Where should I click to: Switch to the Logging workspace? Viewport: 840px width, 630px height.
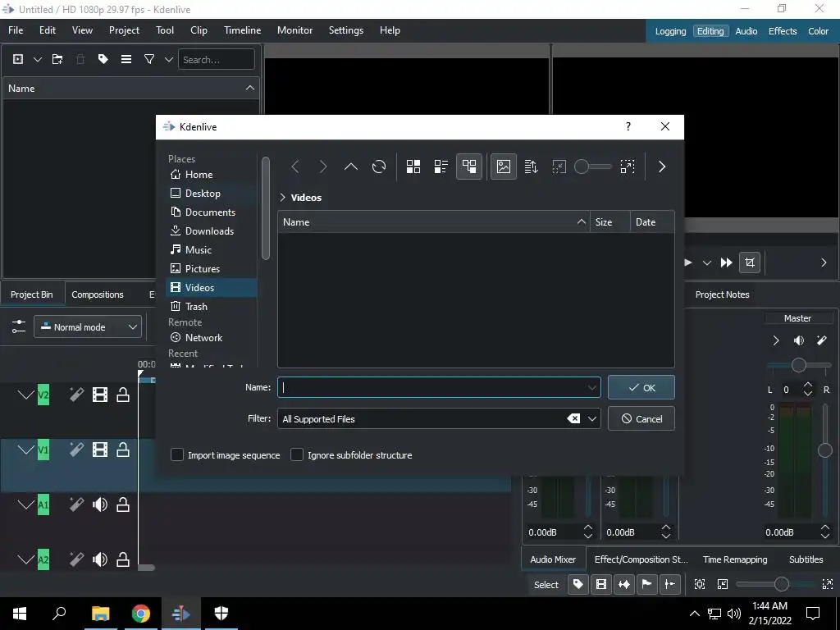pos(670,31)
